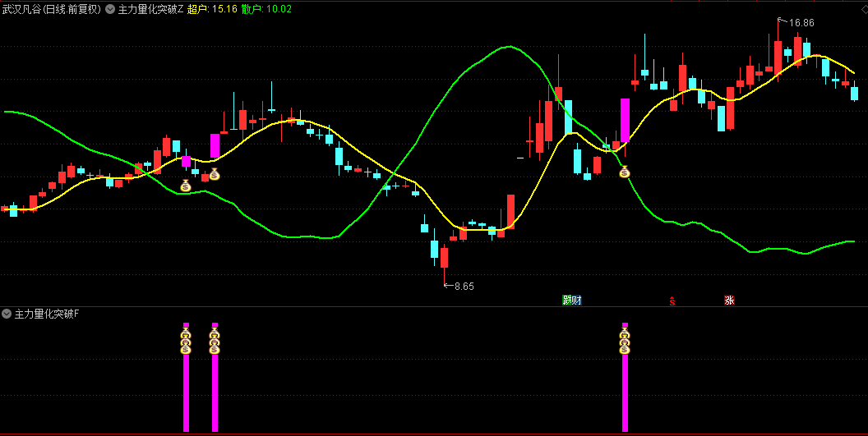Click the 武汉凡谷(日线.前复权) stock title
The image size is (868, 436).
[x=52, y=9]
